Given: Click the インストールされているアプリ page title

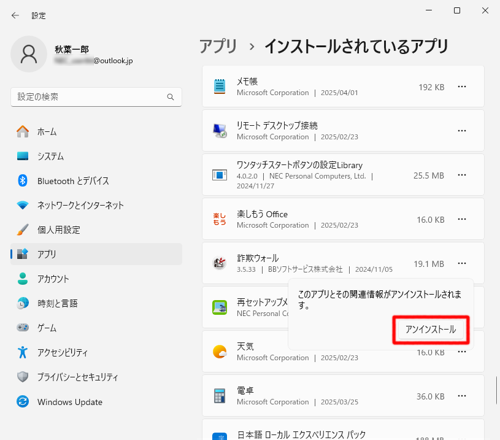Looking at the screenshot, I should (356, 46).
